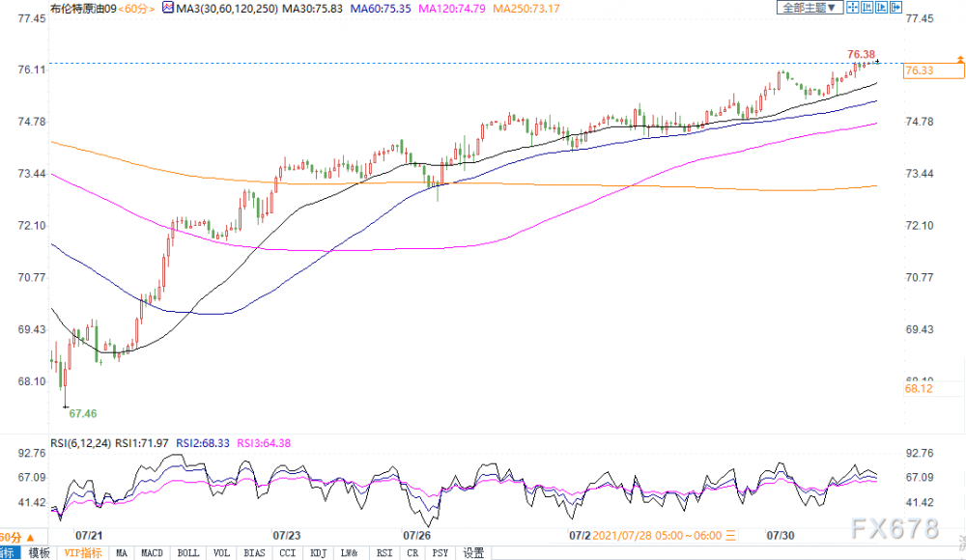Click the play/replay chart icon
Viewport: 966px width, 560px height.
(x=881, y=8)
